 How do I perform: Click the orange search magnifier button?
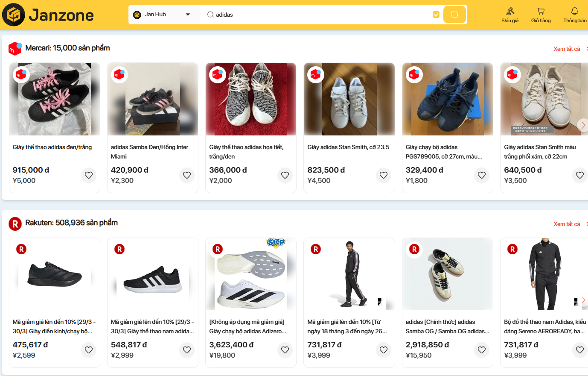point(454,15)
